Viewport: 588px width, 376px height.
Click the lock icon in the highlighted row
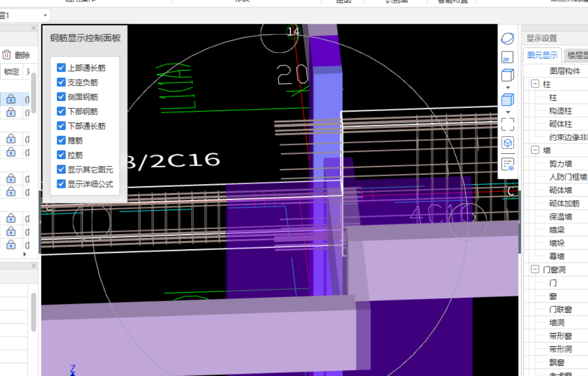tap(11, 99)
